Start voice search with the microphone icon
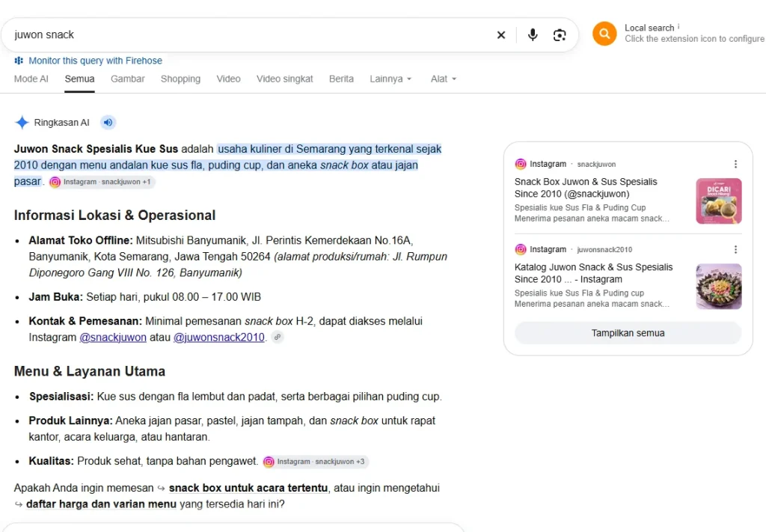 [533, 34]
